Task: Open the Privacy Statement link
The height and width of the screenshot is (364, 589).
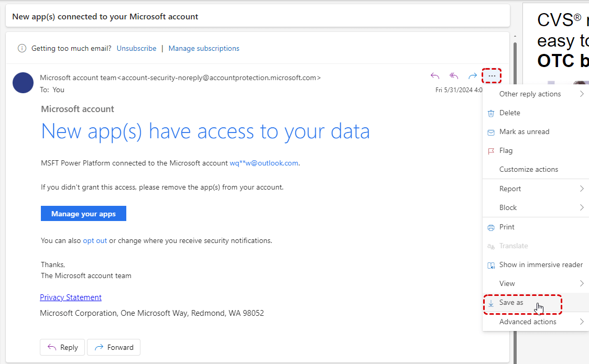Action: [71, 297]
